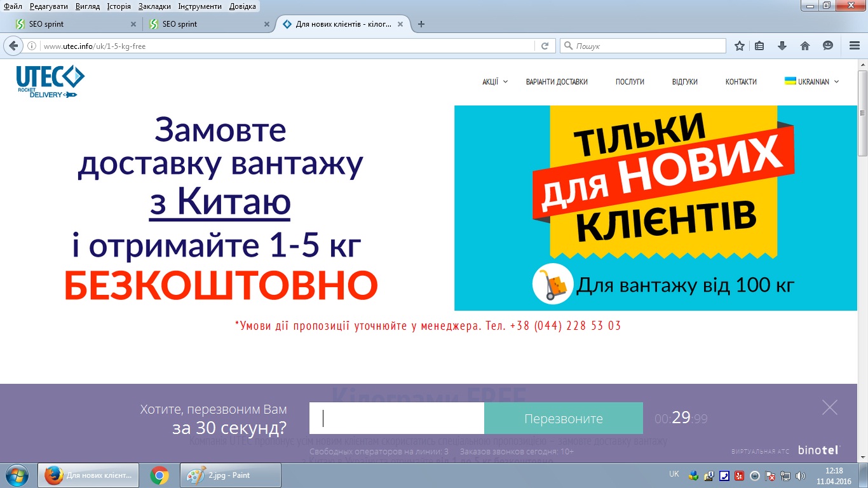The width and height of the screenshot is (868, 488).
Task: Switch to the second SEO sprint tab
Action: tap(208, 24)
